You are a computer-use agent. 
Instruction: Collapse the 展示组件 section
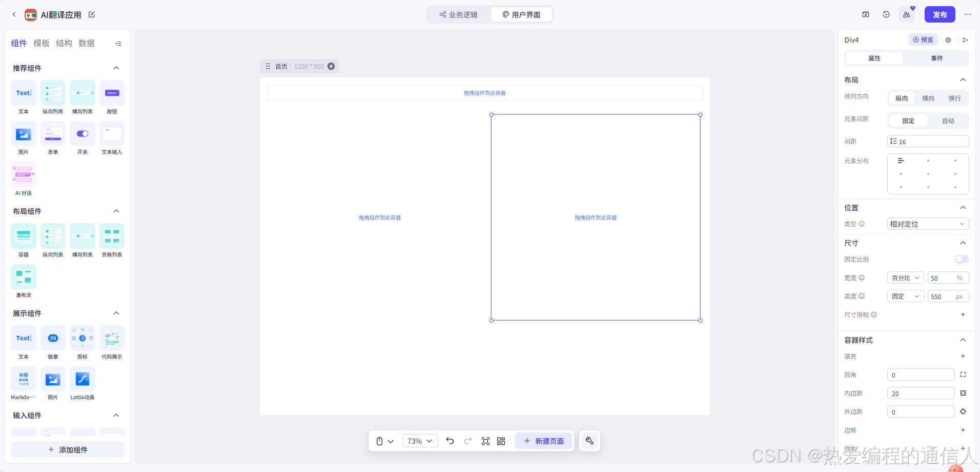pyautogui.click(x=116, y=313)
